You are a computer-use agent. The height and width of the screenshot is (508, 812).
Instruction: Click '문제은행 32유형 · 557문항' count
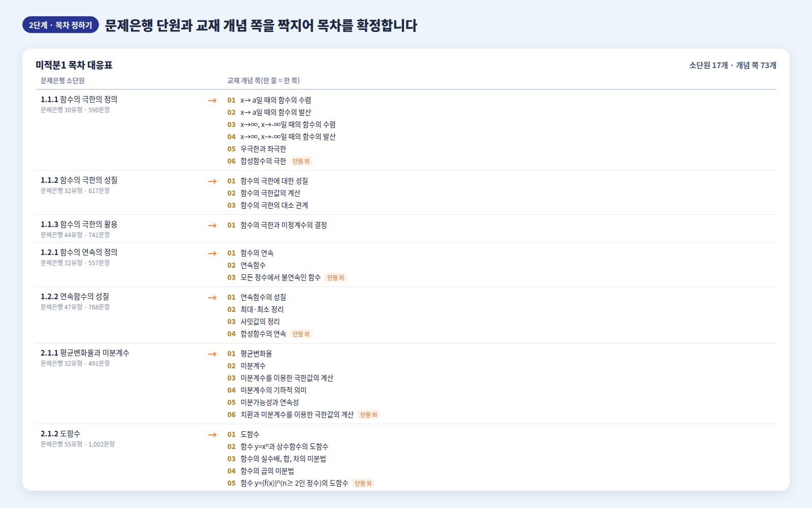(x=75, y=263)
